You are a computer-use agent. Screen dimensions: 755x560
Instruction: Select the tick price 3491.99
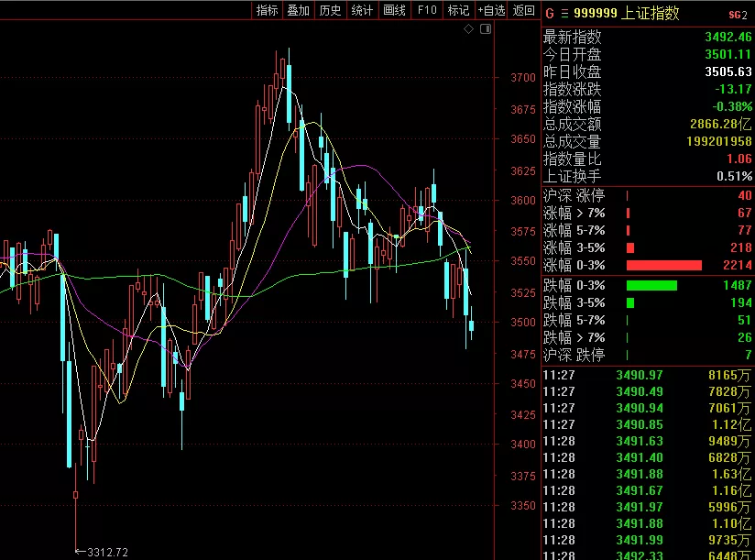click(640, 540)
